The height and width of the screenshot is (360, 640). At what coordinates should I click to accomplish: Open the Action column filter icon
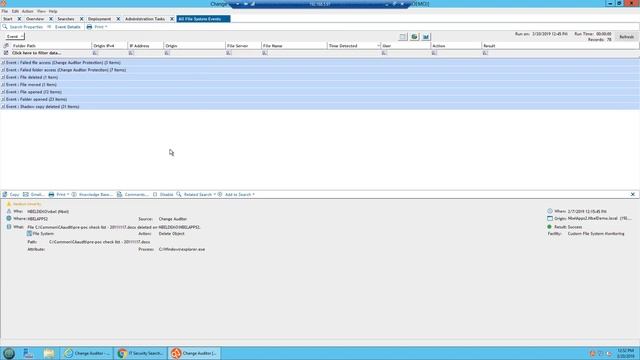click(434, 53)
